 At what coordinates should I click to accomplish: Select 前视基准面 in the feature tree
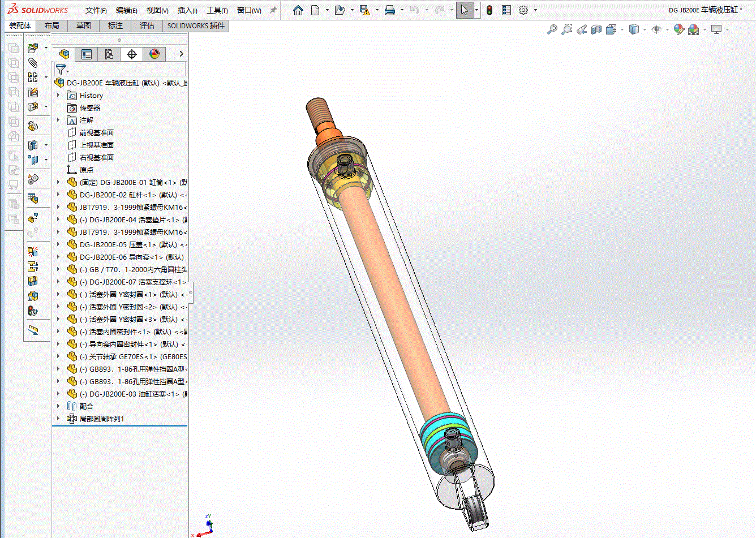pos(97,132)
